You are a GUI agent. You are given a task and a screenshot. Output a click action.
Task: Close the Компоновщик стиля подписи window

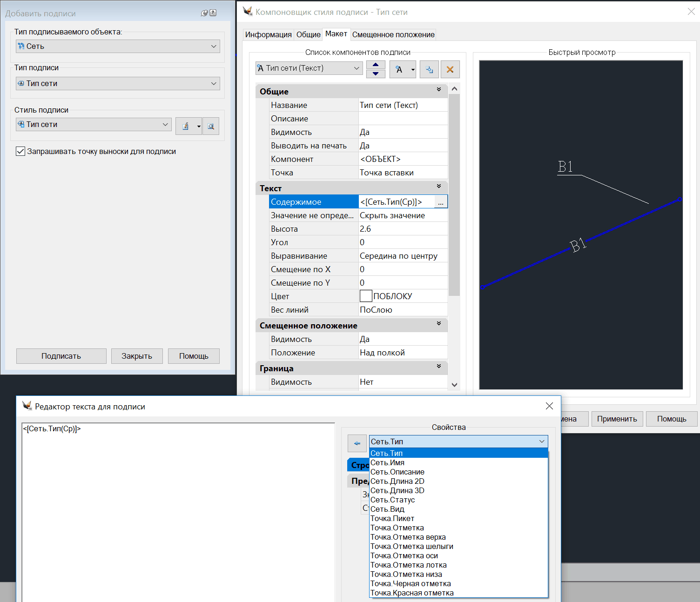click(691, 12)
